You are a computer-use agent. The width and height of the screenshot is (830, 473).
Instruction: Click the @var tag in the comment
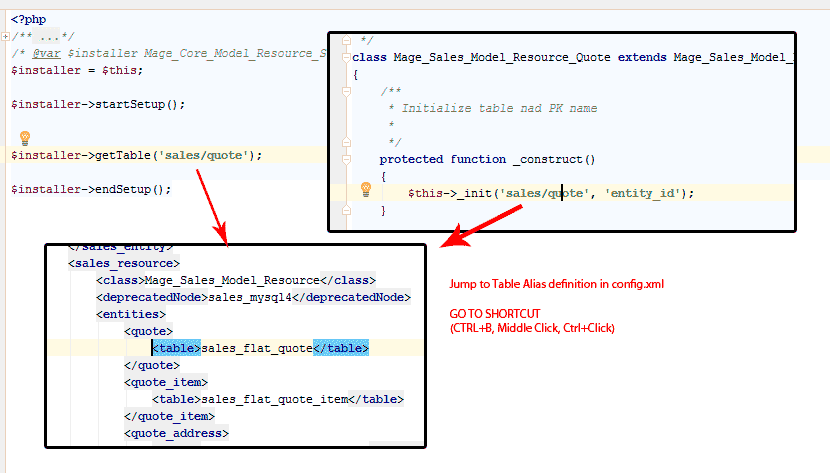pos(47,53)
